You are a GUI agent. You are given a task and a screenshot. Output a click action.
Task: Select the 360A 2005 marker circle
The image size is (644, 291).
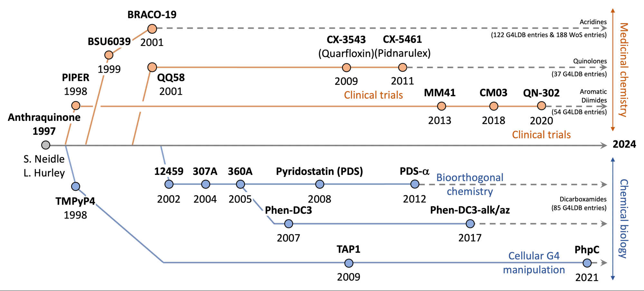point(240,184)
